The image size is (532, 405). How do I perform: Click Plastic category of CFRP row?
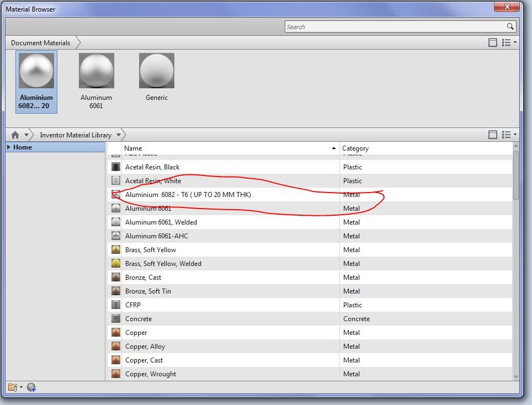353,305
